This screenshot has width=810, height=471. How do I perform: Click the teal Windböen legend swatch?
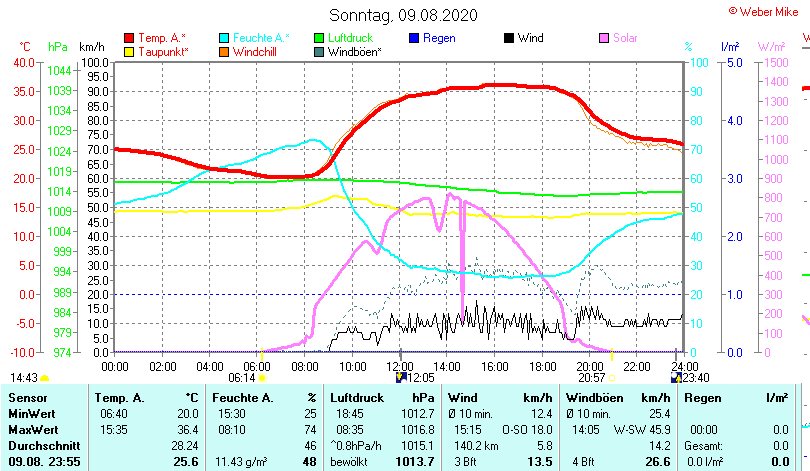(x=319, y=52)
